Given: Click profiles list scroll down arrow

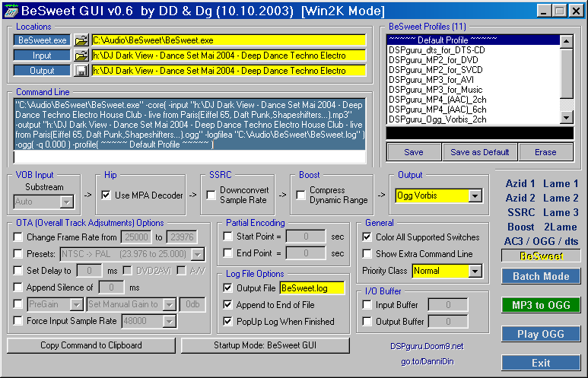Looking at the screenshot, I should 567,118.
